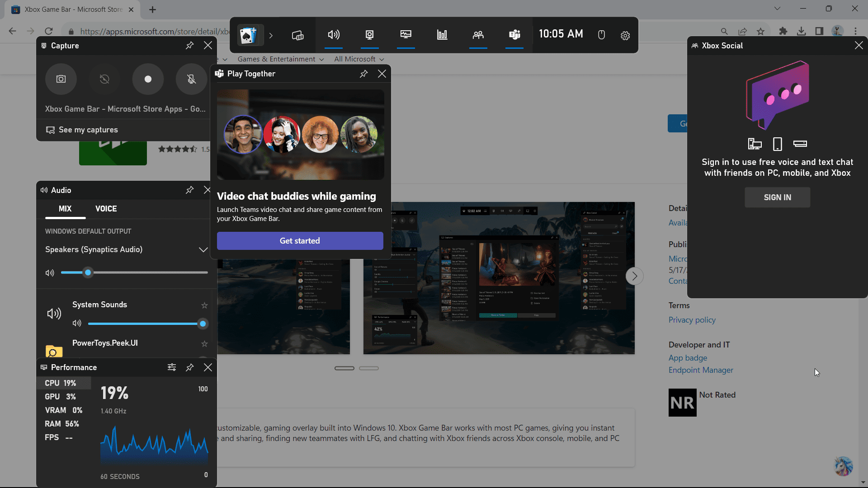Select the GPU 3% metric
Viewport: 868px width, 488px height.
pos(64,397)
